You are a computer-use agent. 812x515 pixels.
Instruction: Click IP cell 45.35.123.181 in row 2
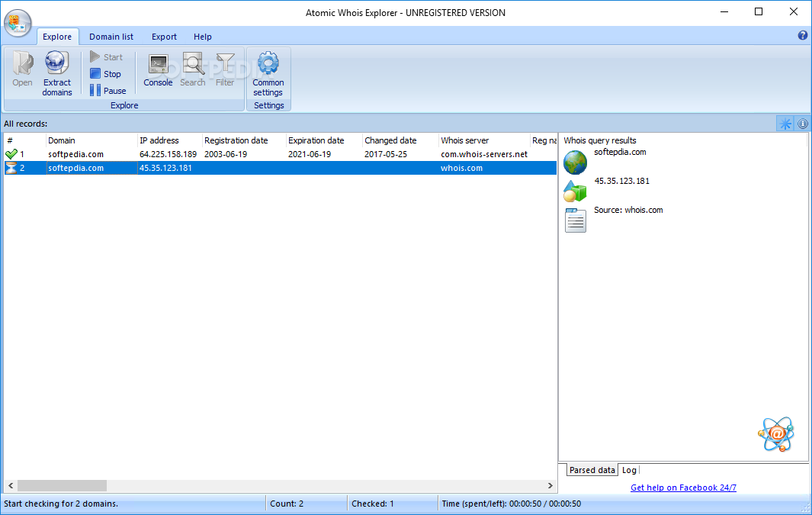(x=165, y=168)
